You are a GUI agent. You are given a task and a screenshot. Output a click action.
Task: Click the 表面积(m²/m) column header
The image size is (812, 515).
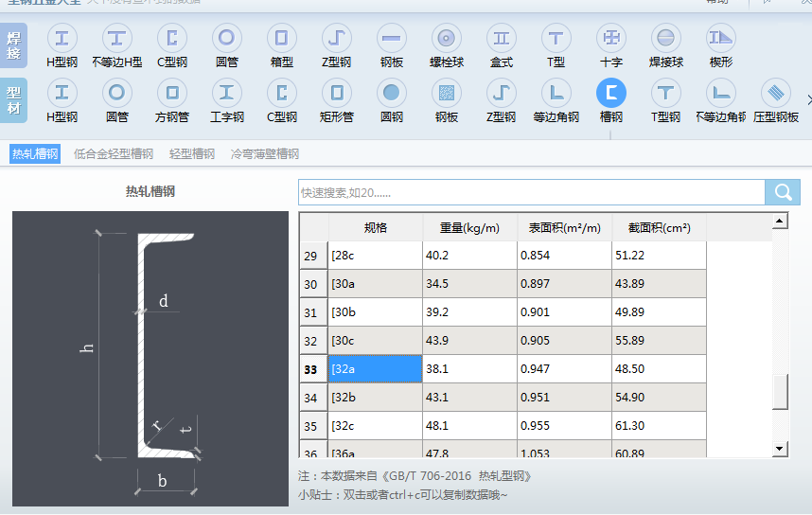tap(564, 227)
